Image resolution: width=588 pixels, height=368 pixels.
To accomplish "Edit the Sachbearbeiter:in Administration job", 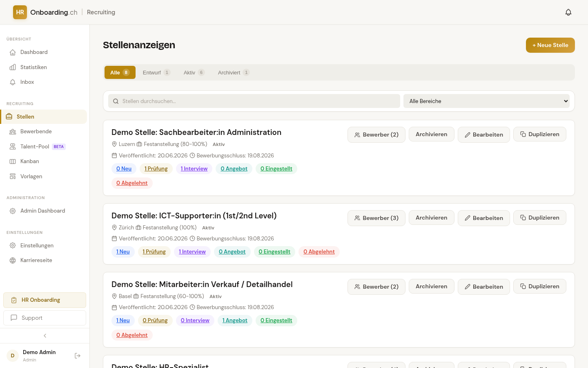I will [x=484, y=135].
